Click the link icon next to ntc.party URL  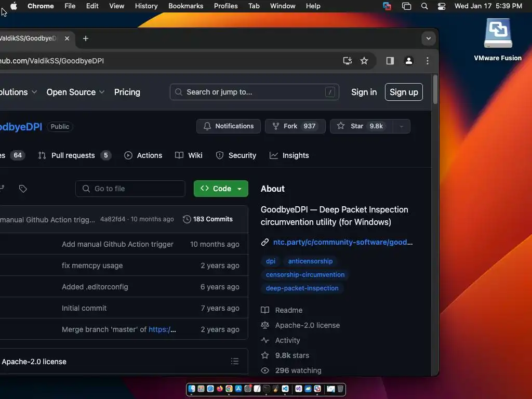tap(265, 242)
